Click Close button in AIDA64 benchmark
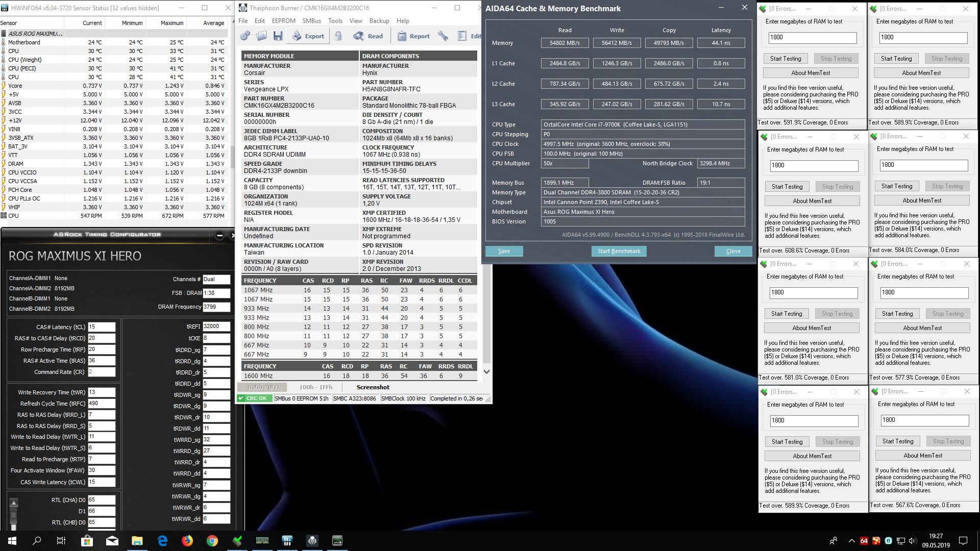 (733, 251)
